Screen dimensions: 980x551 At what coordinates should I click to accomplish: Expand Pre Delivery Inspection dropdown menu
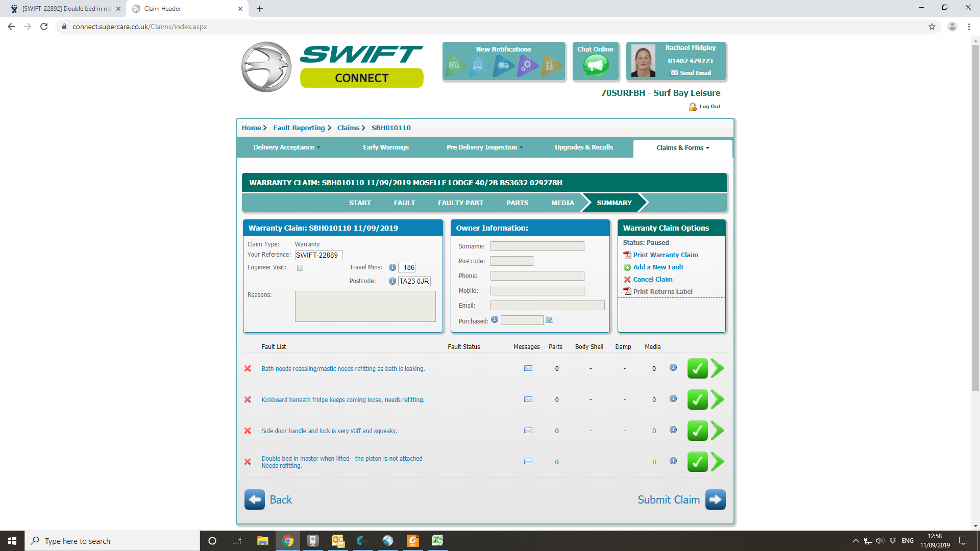(484, 147)
